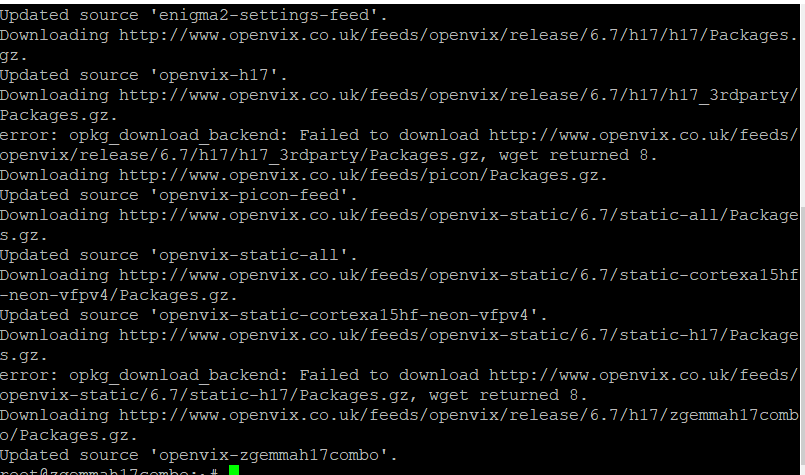This screenshot has width=805, height=475.
Task: Click the root@zgemmah17combo shell prompt
Action: tap(109, 471)
